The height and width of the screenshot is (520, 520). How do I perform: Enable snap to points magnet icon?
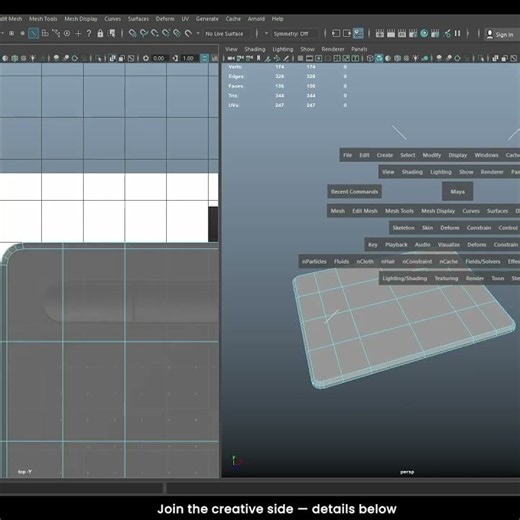(x=155, y=33)
